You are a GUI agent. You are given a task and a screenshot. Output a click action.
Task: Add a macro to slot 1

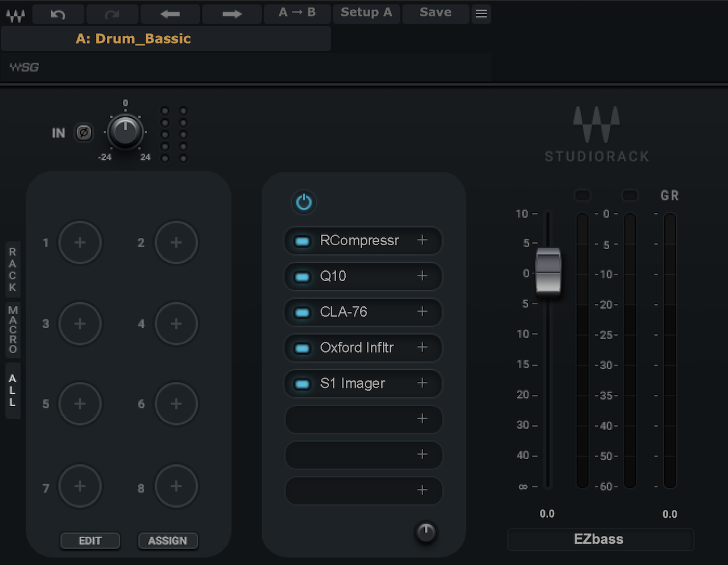coord(80,242)
